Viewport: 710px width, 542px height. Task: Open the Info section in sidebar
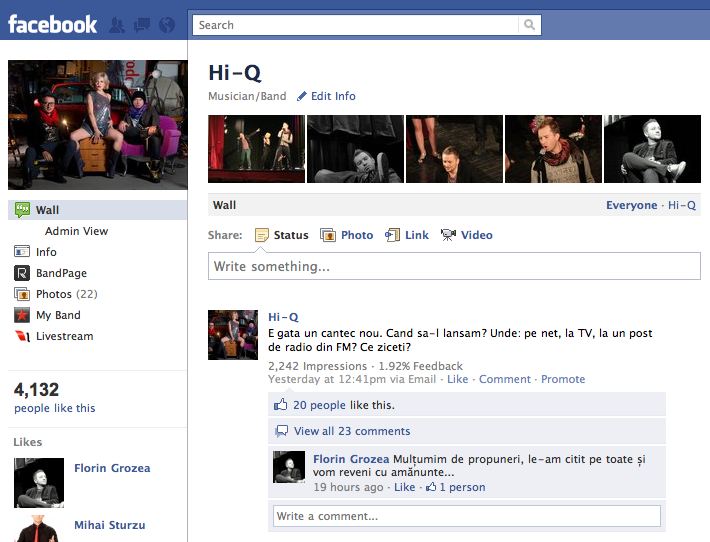pos(46,252)
